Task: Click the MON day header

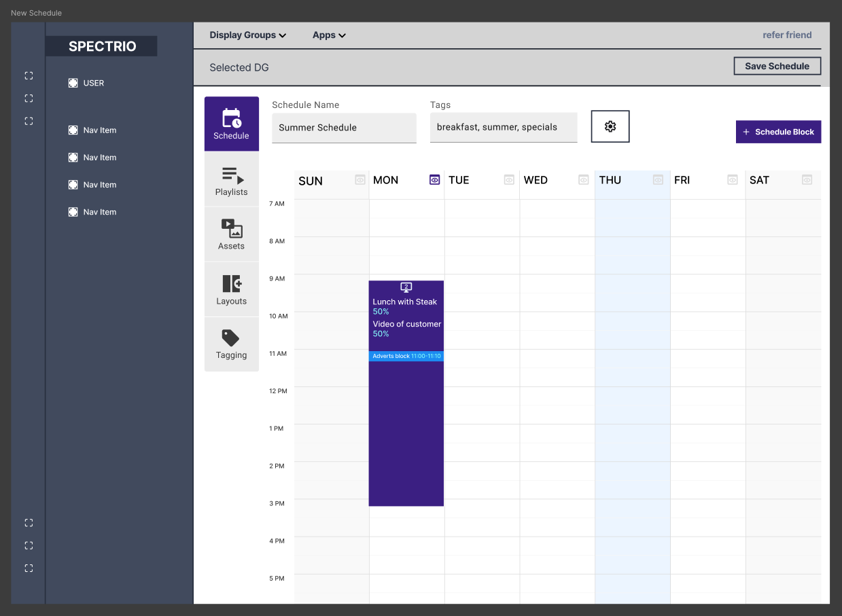Action: click(x=386, y=180)
